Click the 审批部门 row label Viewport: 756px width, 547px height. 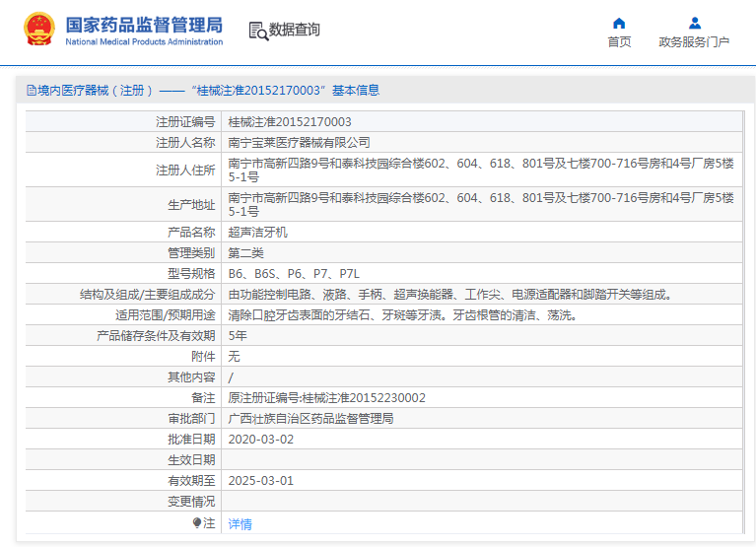[x=191, y=419]
